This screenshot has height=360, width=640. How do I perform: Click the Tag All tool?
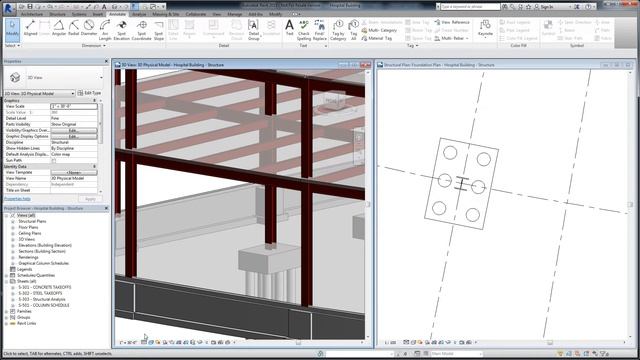353,30
